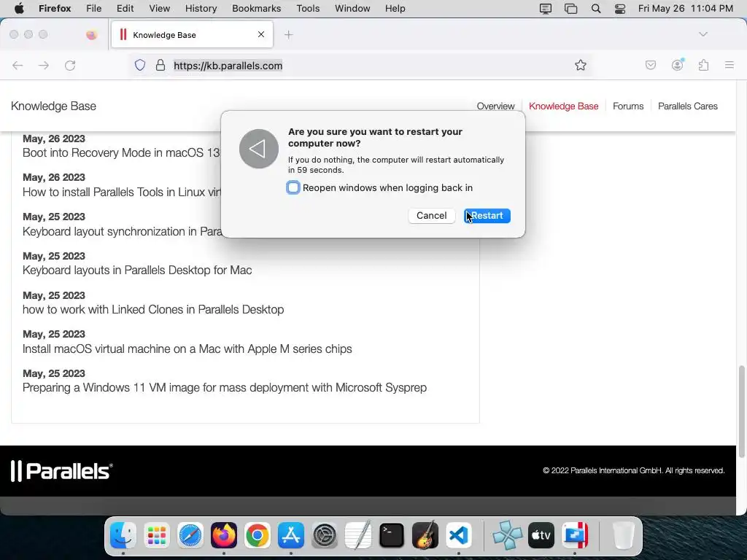The width and height of the screenshot is (747, 560).
Task: Open the History menu
Action: tap(201, 8)
